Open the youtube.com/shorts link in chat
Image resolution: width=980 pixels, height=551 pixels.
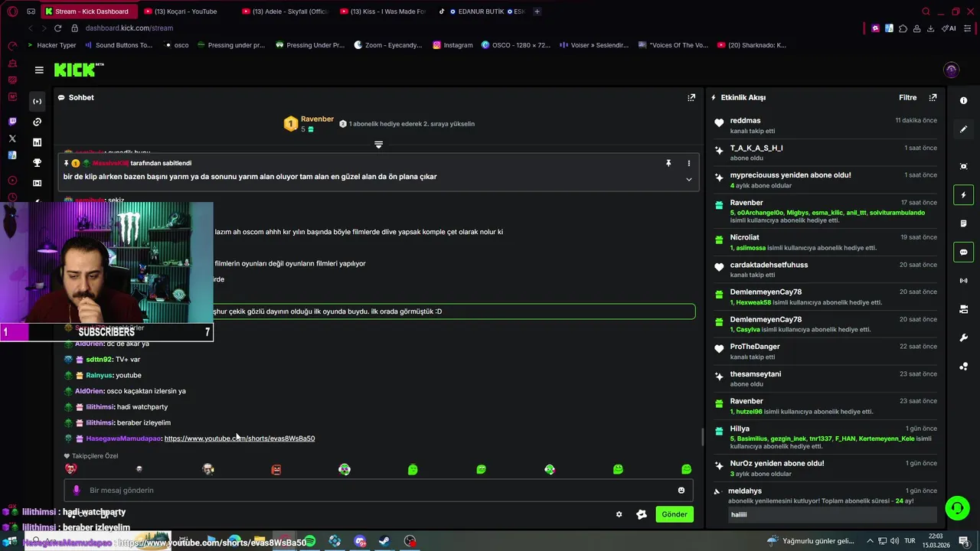tap(239, 439)
